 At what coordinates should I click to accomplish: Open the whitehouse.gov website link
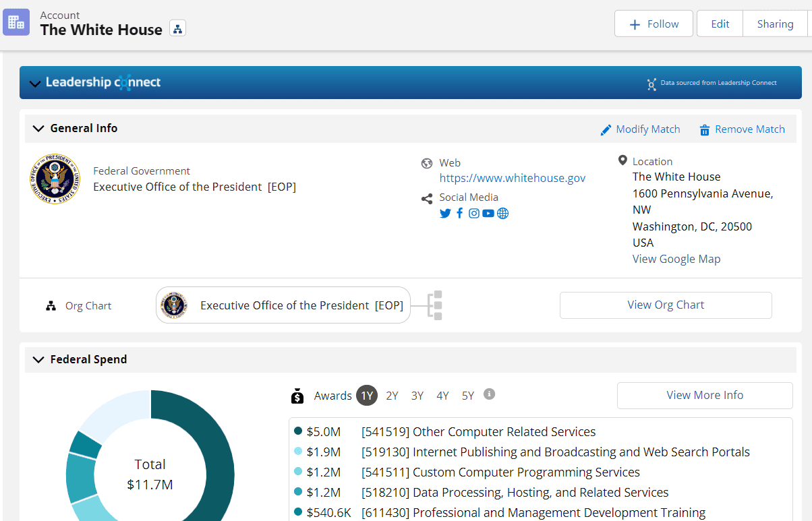pyautogui.click(x=513, y=178)
